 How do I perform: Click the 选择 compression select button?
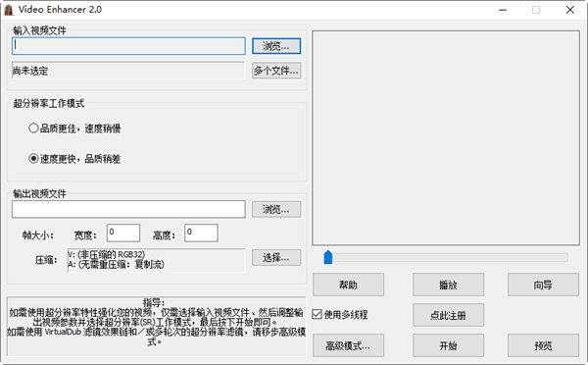[276, 258]
